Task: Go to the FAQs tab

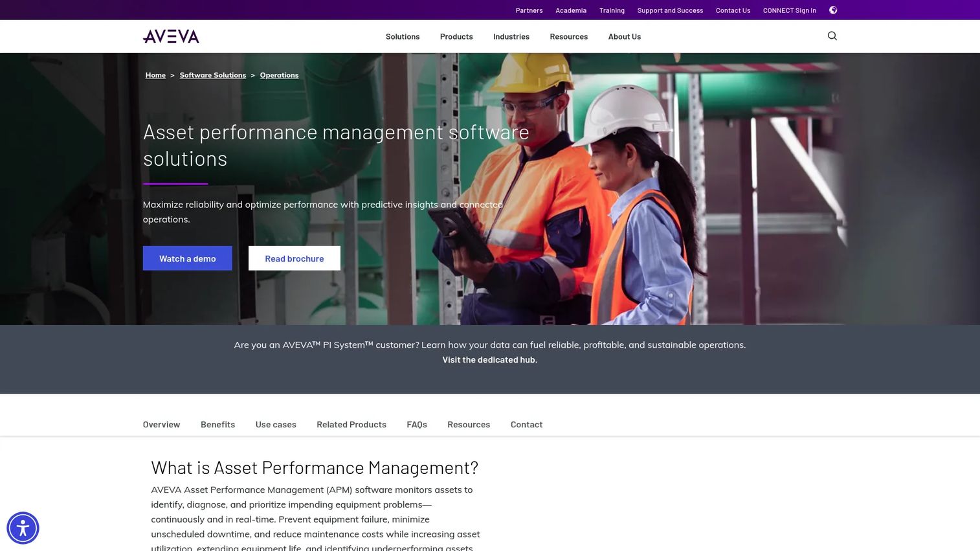Action: (x=417, y=425)
